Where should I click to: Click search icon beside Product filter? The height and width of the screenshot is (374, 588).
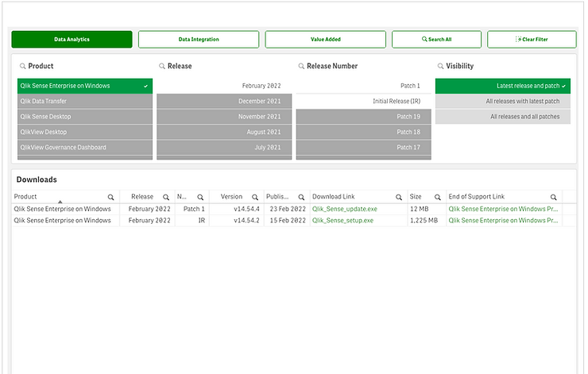coord(23,67)
